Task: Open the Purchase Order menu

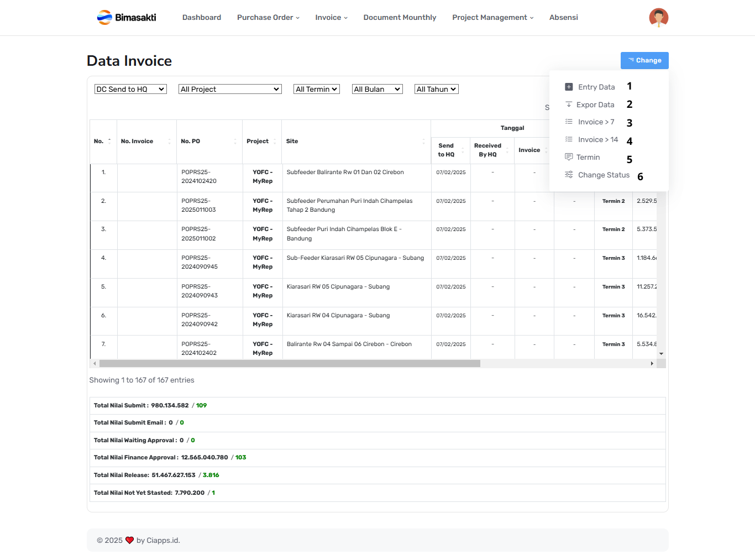Action: (x=268, y=18)
